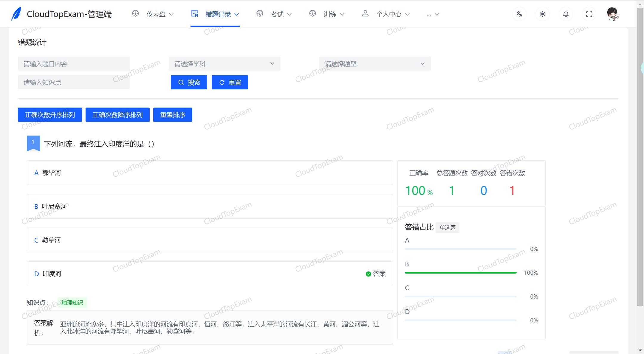Open the 错题记录 navigation tab
This screenshot has width=644, height=354.
pos(218,14)
